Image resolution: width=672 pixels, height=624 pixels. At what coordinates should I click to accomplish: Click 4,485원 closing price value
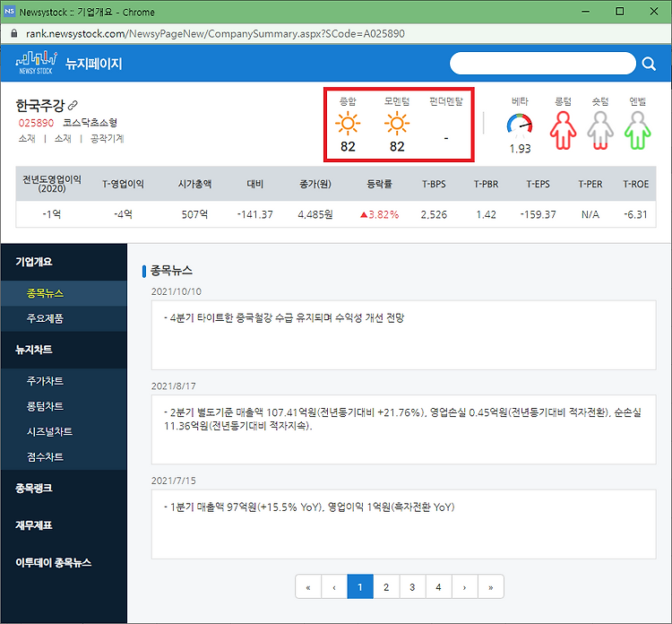click(x=315, y=214)
